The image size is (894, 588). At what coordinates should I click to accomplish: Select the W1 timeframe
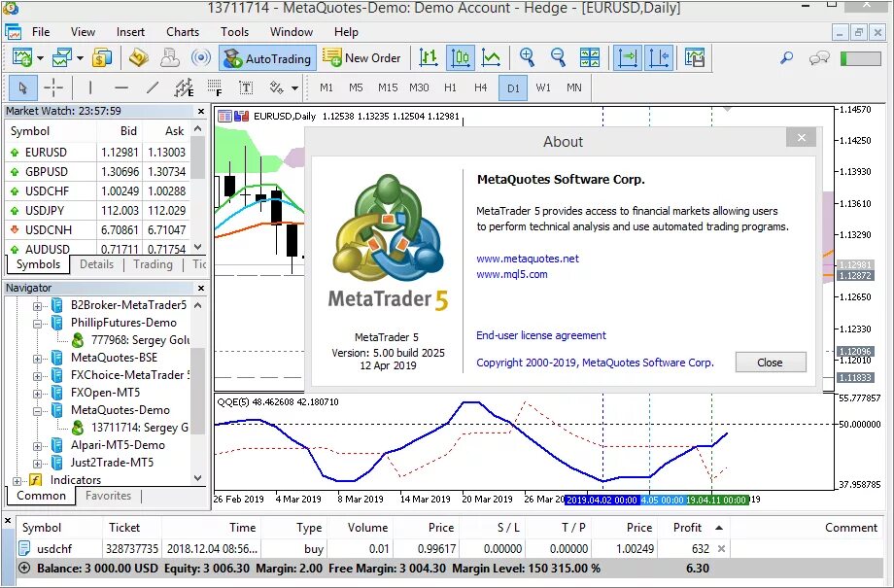[543, 87]
